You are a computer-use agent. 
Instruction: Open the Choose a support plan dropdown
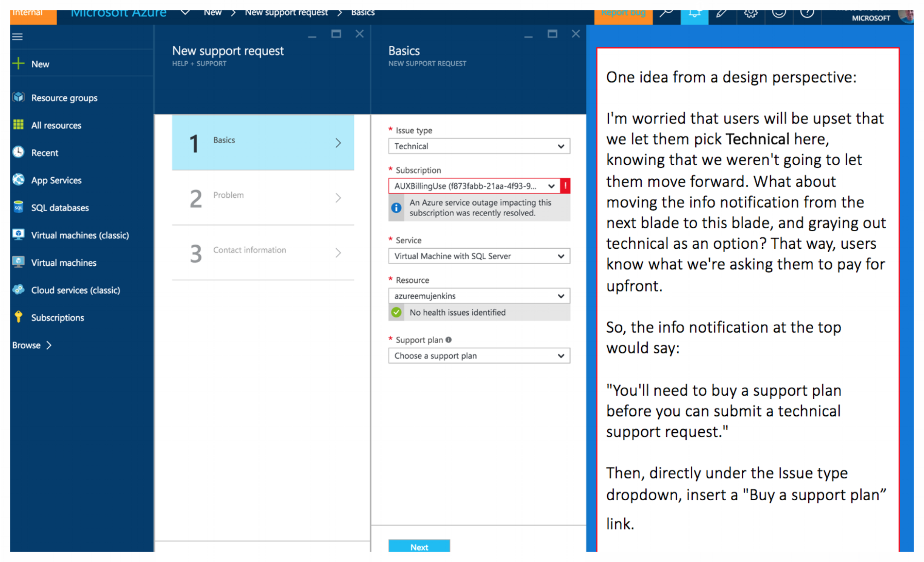479,356
